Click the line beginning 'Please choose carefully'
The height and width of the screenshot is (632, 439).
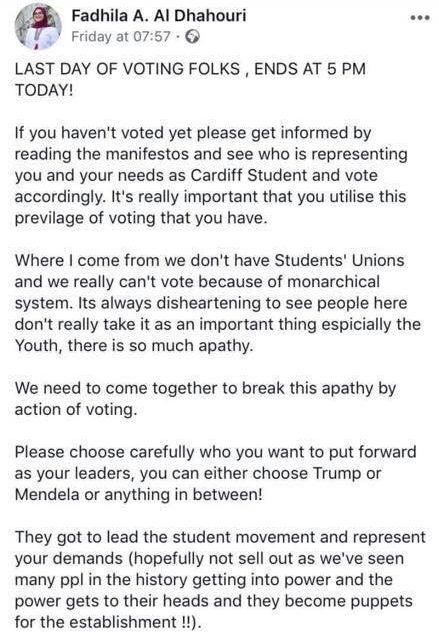(x=216, y=452)
